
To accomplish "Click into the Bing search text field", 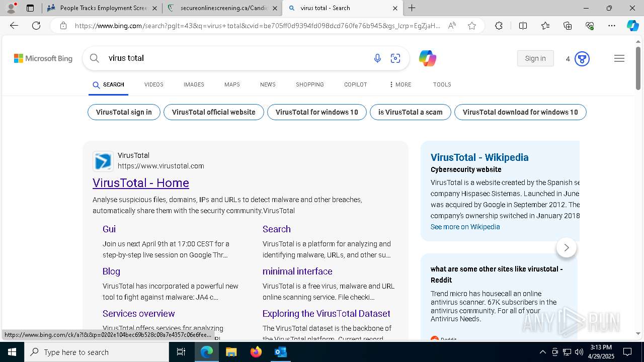I will pos(236,58).
